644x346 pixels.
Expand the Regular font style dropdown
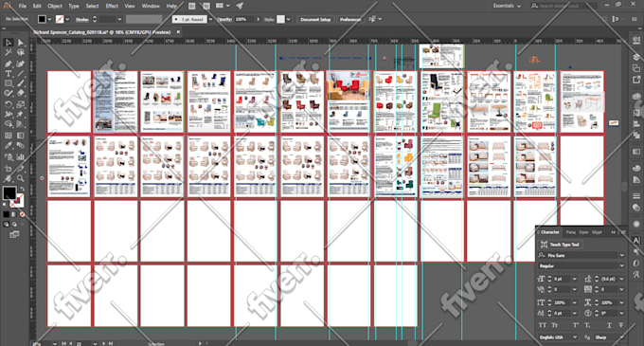point(622,265)
